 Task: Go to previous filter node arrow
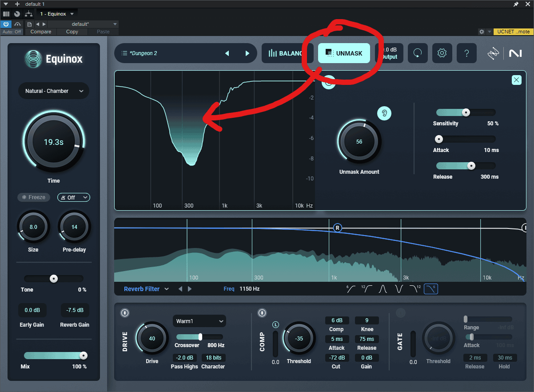[180, 289]
